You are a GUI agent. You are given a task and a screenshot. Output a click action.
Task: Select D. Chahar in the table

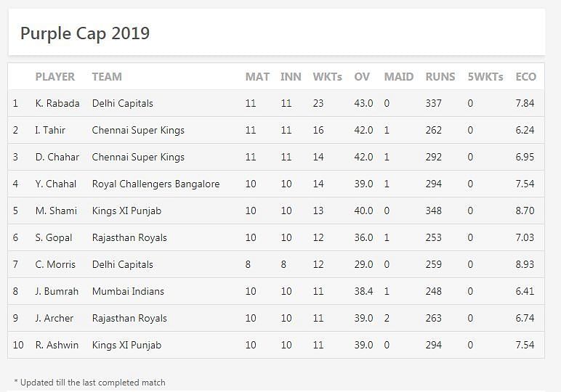[57, 157]
